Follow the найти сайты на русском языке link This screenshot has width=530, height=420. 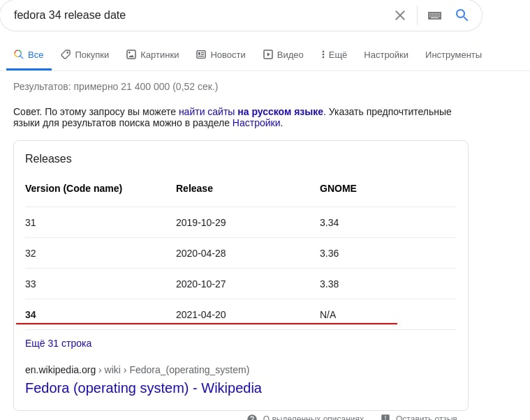tap(251, 112)
